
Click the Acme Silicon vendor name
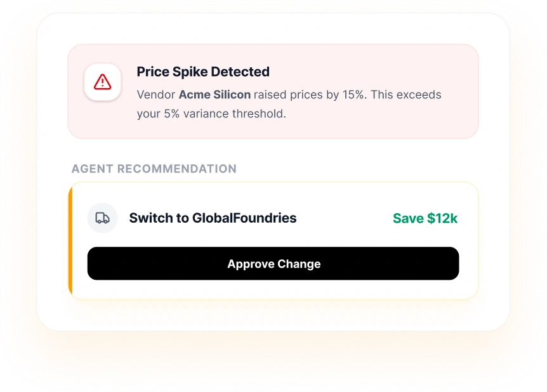[214, 95]
